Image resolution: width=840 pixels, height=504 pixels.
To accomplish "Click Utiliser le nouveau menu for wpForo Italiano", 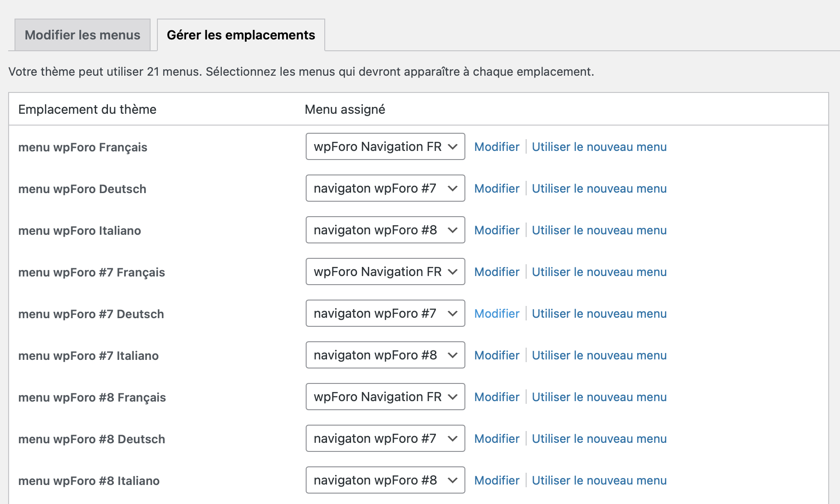I will point(599,230).
